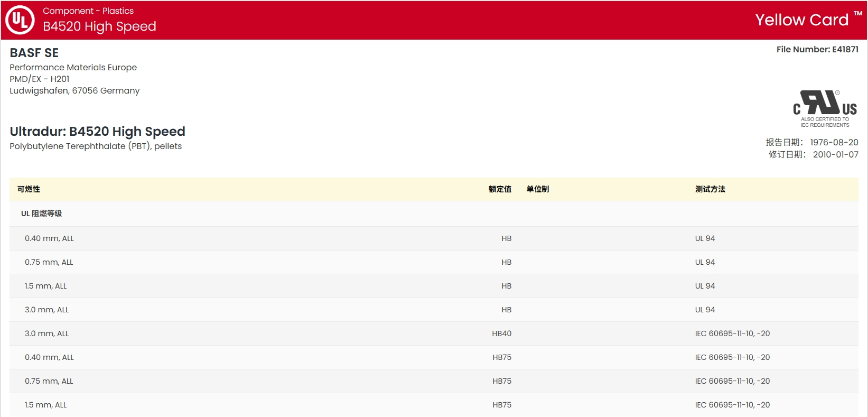Click '3.0 mm, ALL' in the UL 94 row
This screenshot has height=417, width=868.
pos(46,310)
